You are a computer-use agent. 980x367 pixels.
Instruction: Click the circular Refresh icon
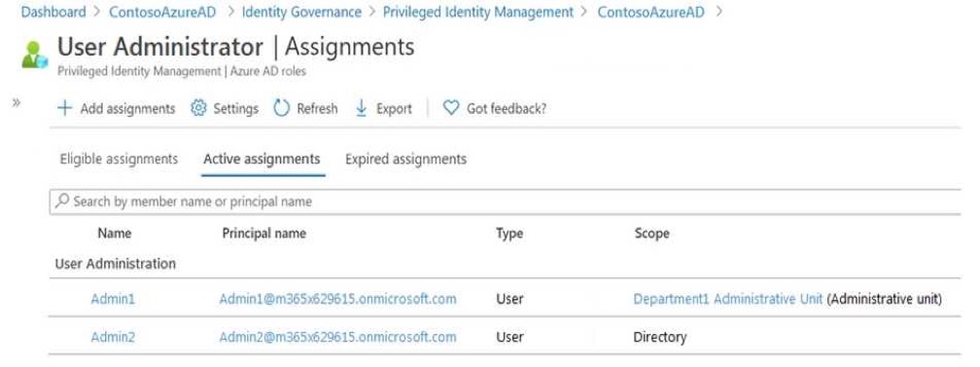282,108
